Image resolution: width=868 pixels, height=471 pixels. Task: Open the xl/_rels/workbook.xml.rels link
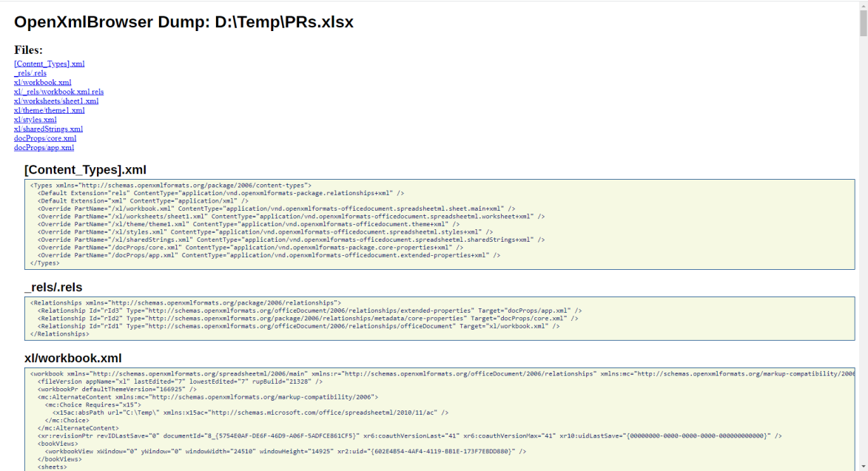[x=58, y=92]
